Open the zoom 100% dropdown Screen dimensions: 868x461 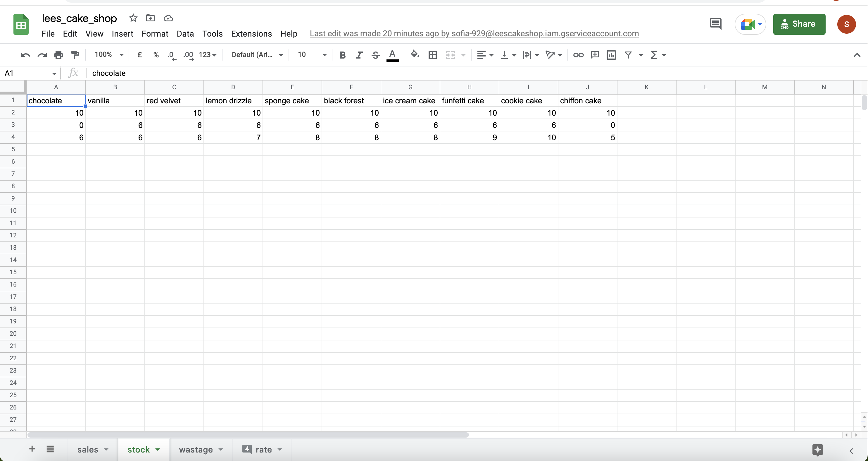point(109,55)
